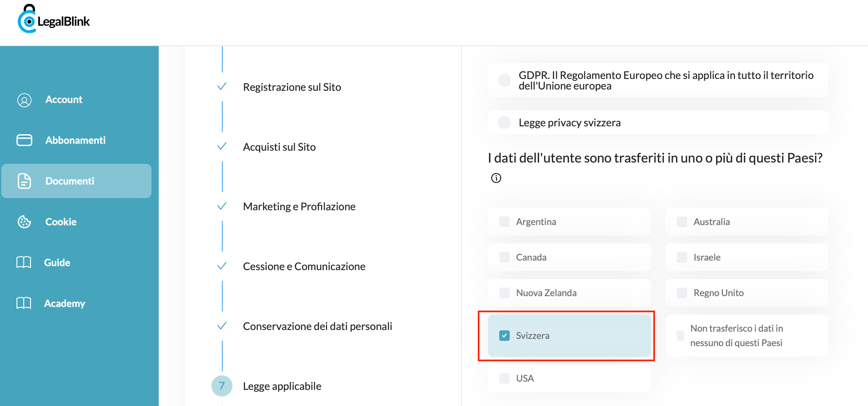Check the Canada checkbox
The height and width of the screenshot is (406, 868).
(504, 257)
